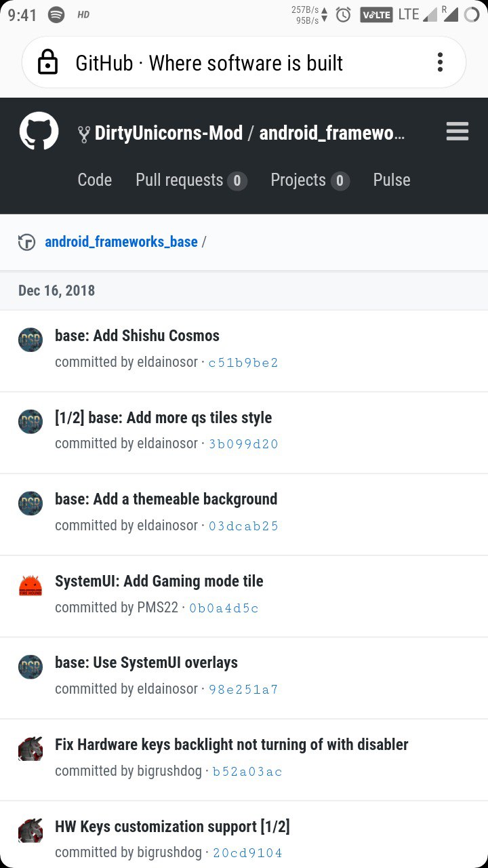The height and width of the screenshot is (868, 488).
Task: Tap the Projects count badge
Action: 340,181
